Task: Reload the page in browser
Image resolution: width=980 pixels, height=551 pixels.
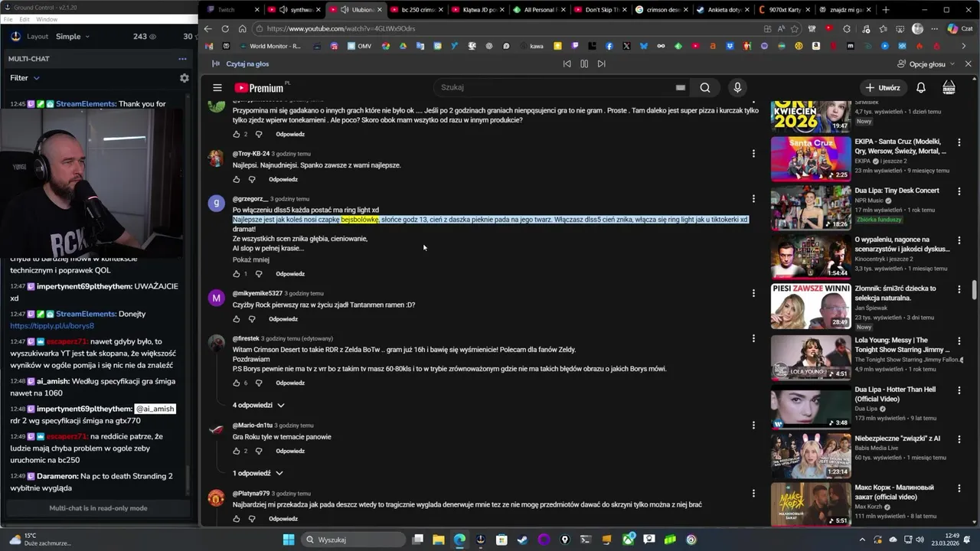Action: (225, 28)
